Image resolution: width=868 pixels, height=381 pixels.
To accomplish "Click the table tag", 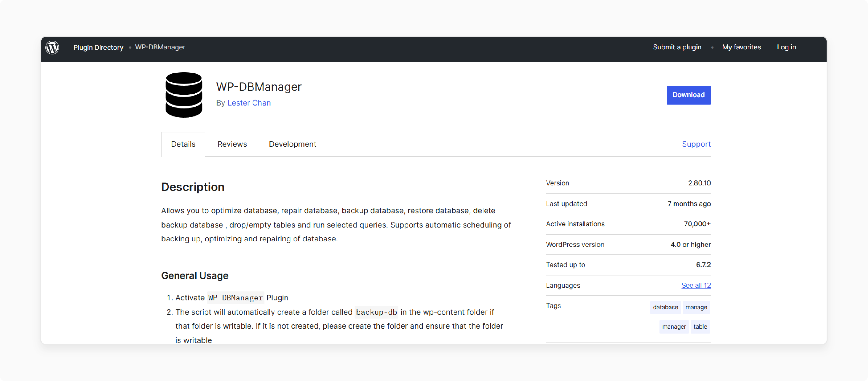I will tap(700, 327).
